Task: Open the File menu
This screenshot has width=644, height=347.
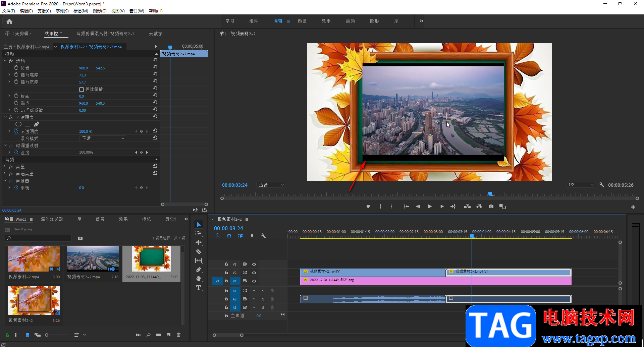Action: click(9, 11)
